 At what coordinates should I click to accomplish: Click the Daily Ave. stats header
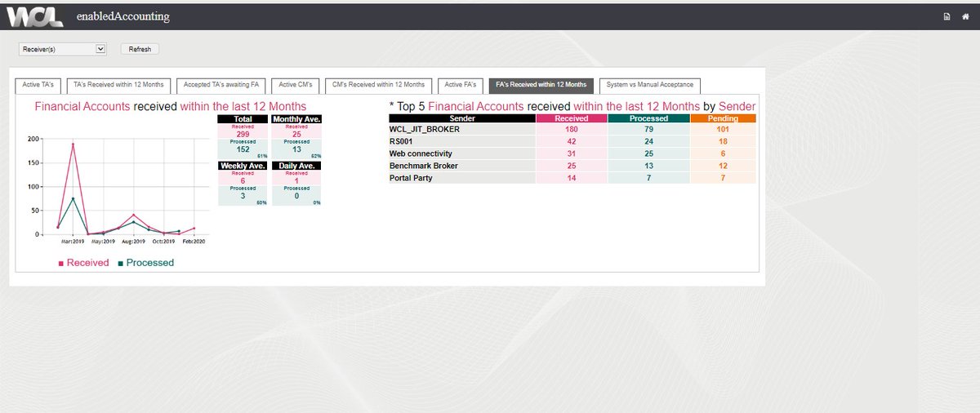tap(296, 166)
